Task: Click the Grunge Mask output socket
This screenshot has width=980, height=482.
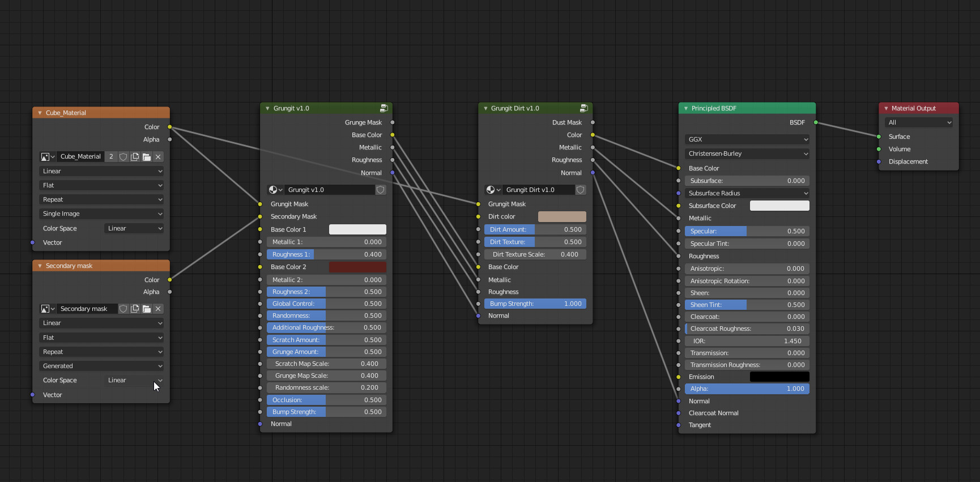Action: 393,122
